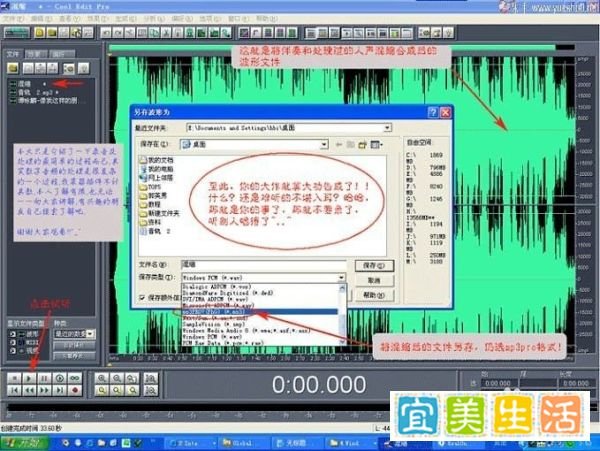The image size is (600, 451).
Task: Open the View menu in menu bar
Action: [69, 18]
